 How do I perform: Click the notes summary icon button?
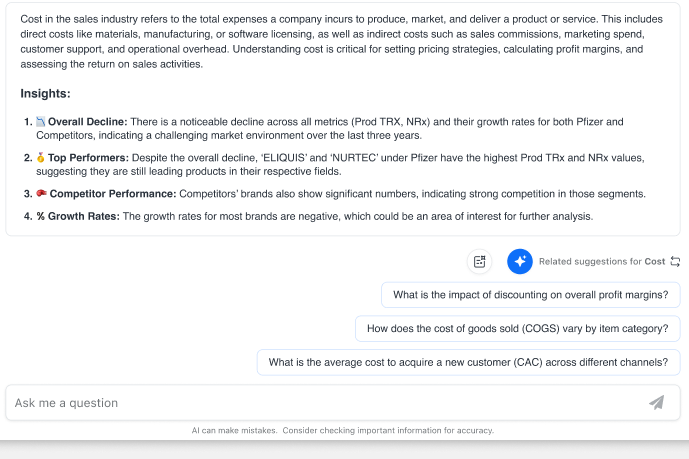[x=480, y=261]
